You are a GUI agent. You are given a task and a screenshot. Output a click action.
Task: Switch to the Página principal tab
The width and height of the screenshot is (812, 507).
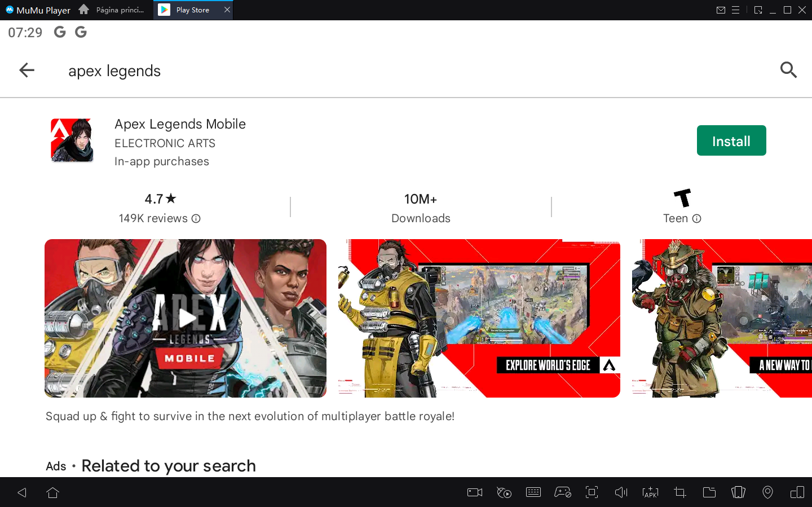[x=111, y=10]
